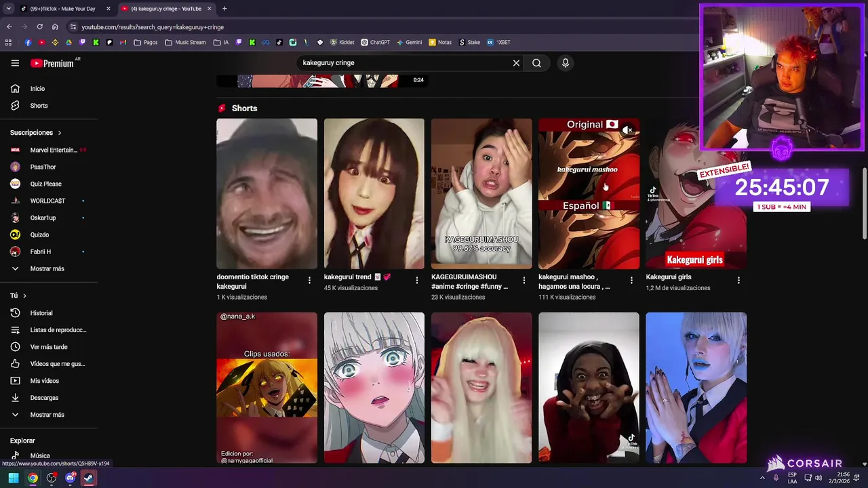Start voice search with the microphone icon

coord(566,63)
